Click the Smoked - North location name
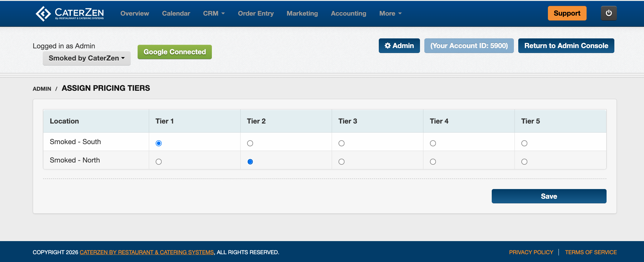The width and height of the screenshot is (644, 262). tap(75, 160)
